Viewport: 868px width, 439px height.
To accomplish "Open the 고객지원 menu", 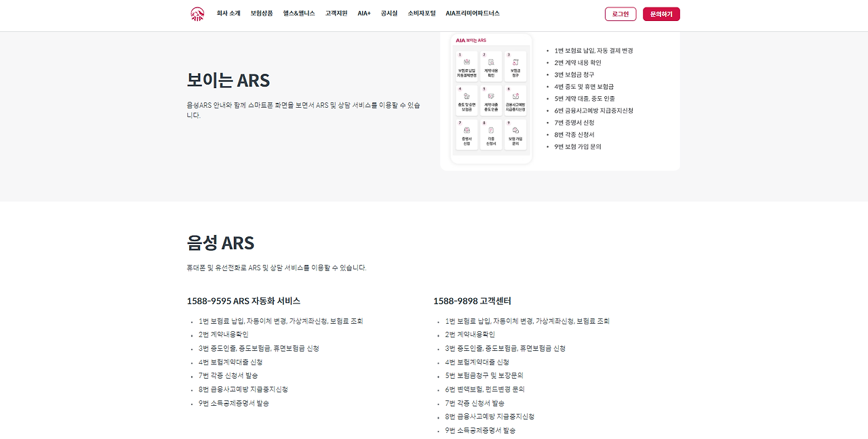I will [336, 14].
